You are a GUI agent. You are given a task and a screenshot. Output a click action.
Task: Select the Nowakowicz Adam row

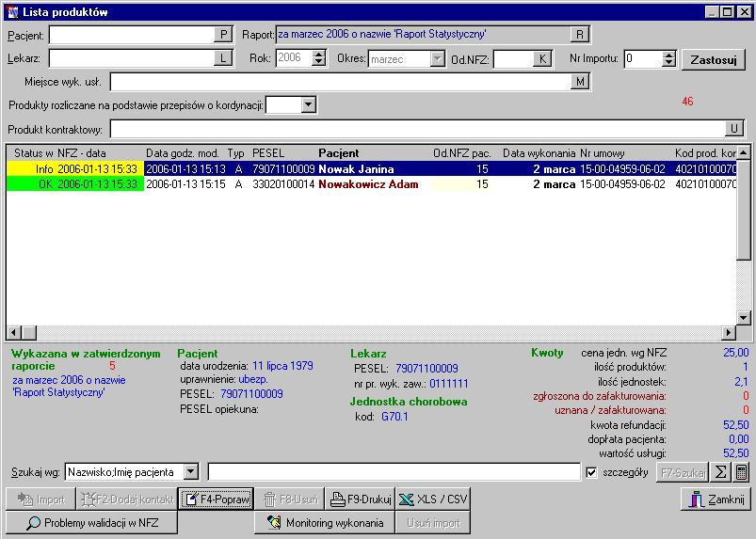(x=371, y=184)
